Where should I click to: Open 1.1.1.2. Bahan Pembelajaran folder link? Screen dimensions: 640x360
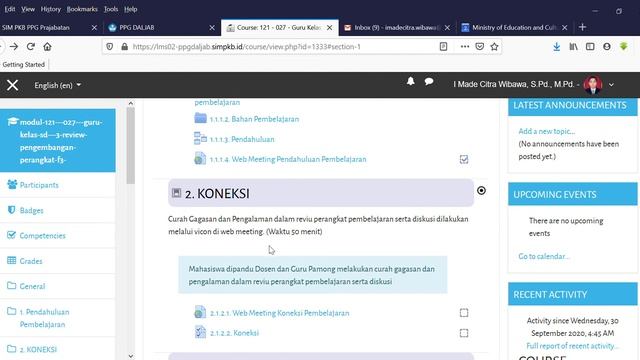pyautogui.click(x=254, y=119)
